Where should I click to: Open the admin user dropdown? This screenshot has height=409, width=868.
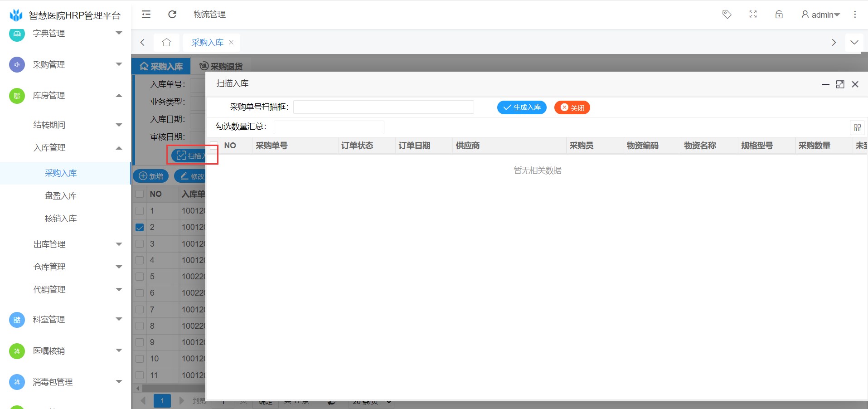[x=820, y=15]
